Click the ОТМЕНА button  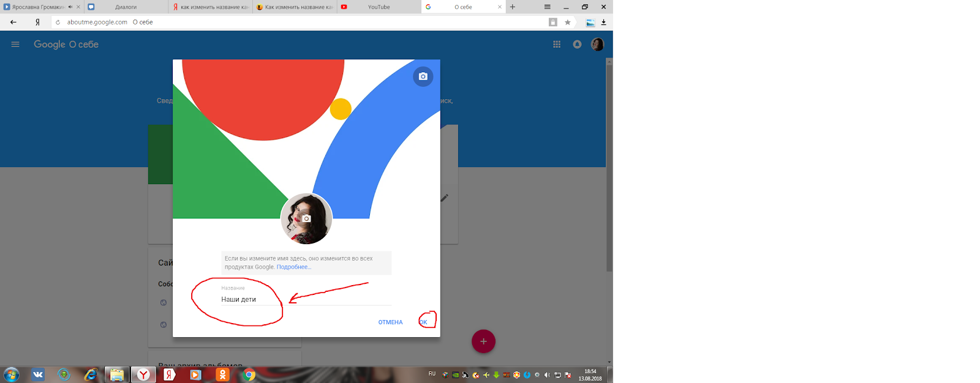pyautogui.click(x=390, y=322)
